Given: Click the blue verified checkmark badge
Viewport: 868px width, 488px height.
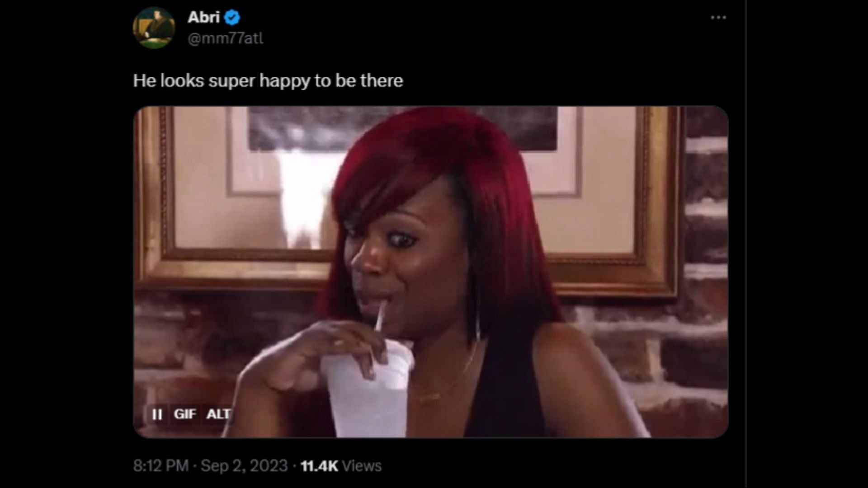Looking at the screenshot, I should click(232, 18).
